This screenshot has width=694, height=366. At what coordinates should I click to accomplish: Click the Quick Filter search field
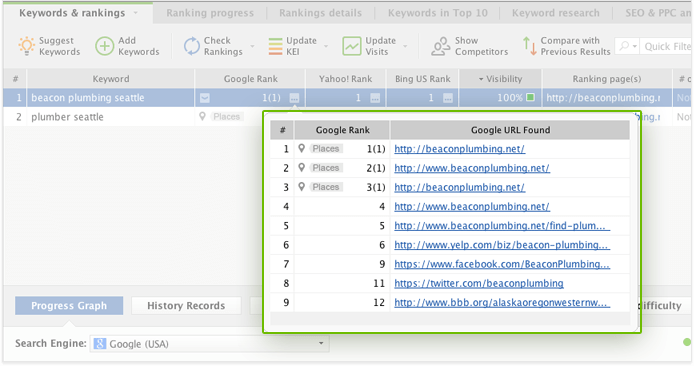tap(665, 46)
